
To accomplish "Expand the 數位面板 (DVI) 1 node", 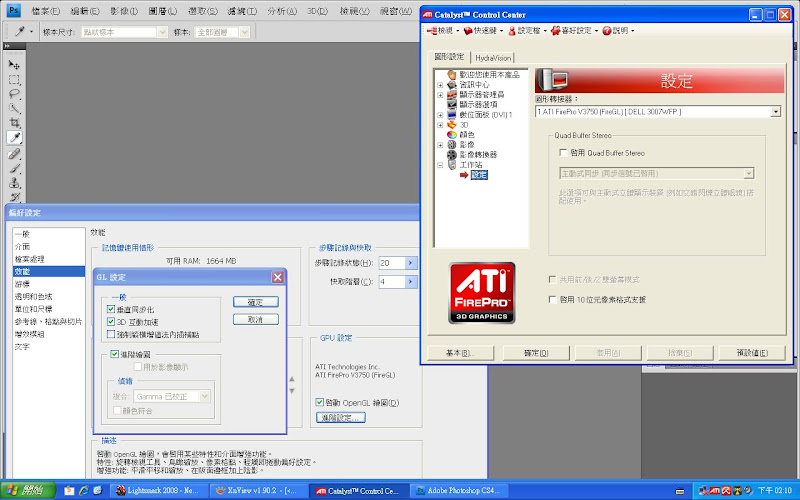I will point(440,115).
